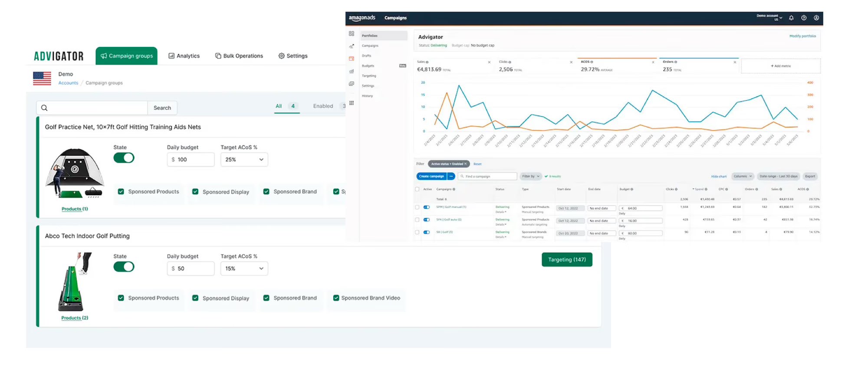868x371 pixels.
Task: Open the Campaign groups tab
Action: 126,56
